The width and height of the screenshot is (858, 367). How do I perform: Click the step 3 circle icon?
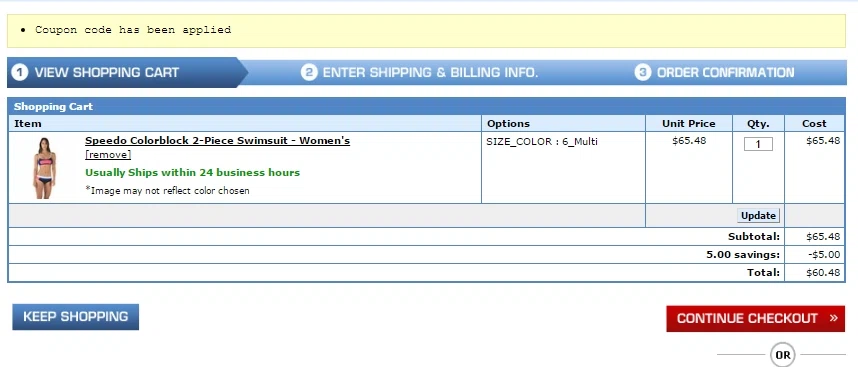tap(643, 72)
